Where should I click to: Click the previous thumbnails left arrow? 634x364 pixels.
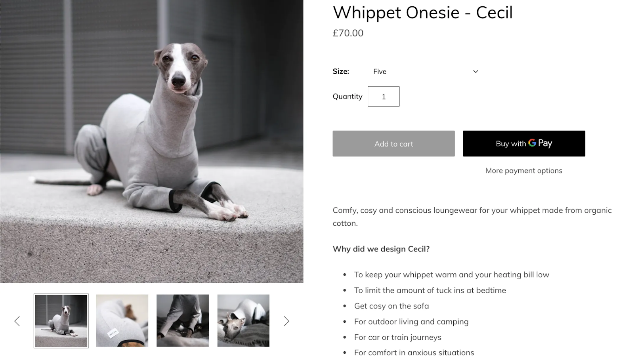click(x=17, y=321)
